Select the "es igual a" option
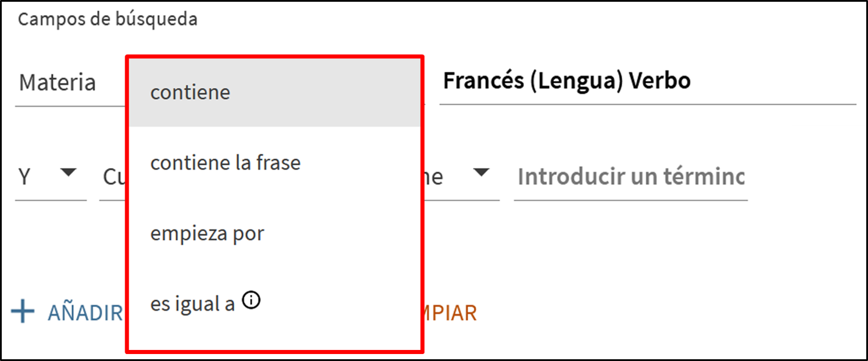The height and width of the screenshot is (361, 868). tap(192, 304)
